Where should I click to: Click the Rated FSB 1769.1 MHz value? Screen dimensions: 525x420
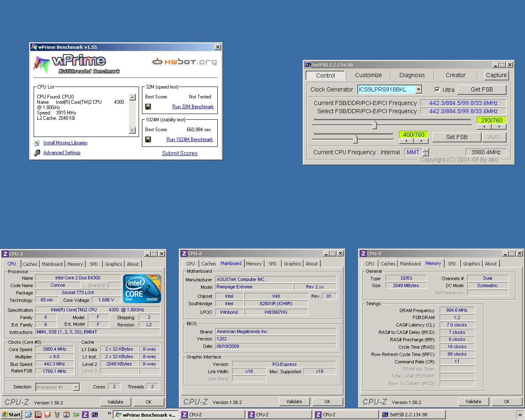tap(54, 371)
